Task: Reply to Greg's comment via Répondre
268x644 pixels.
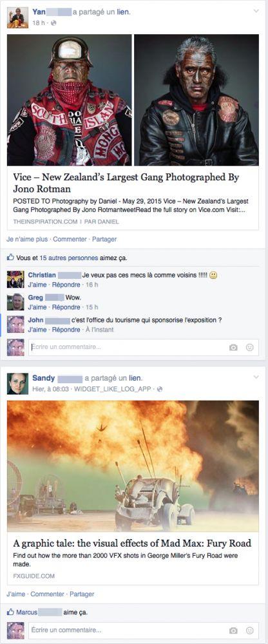Action: pos(66,307)
